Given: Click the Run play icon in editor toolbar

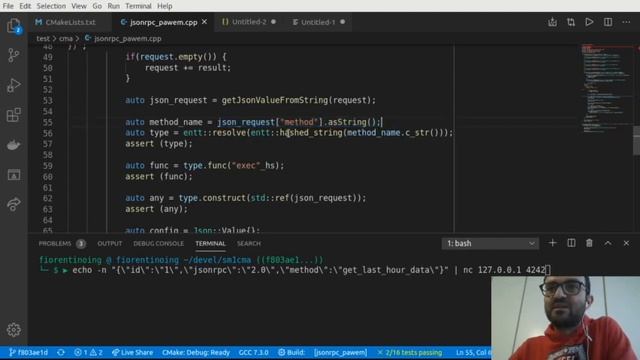Looking at the screenshot, I should coord(589,22).
